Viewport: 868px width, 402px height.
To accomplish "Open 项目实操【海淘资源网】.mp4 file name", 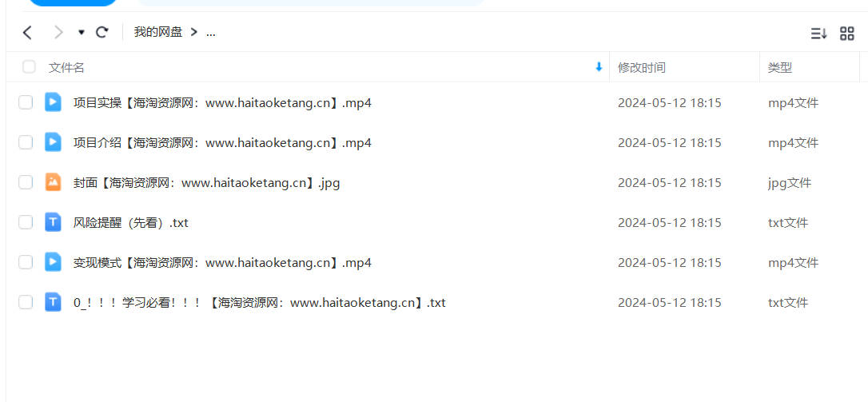I will 222,103.
